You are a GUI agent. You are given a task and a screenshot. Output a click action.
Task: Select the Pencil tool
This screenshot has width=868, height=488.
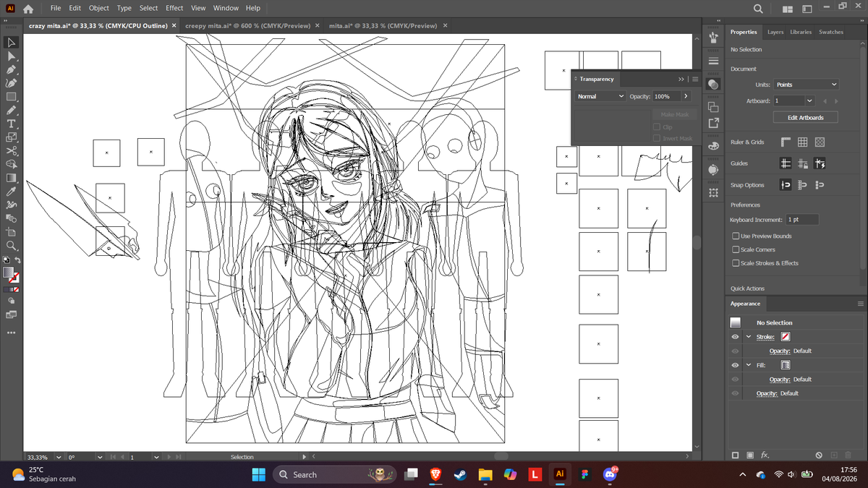(x=12, y=110)
